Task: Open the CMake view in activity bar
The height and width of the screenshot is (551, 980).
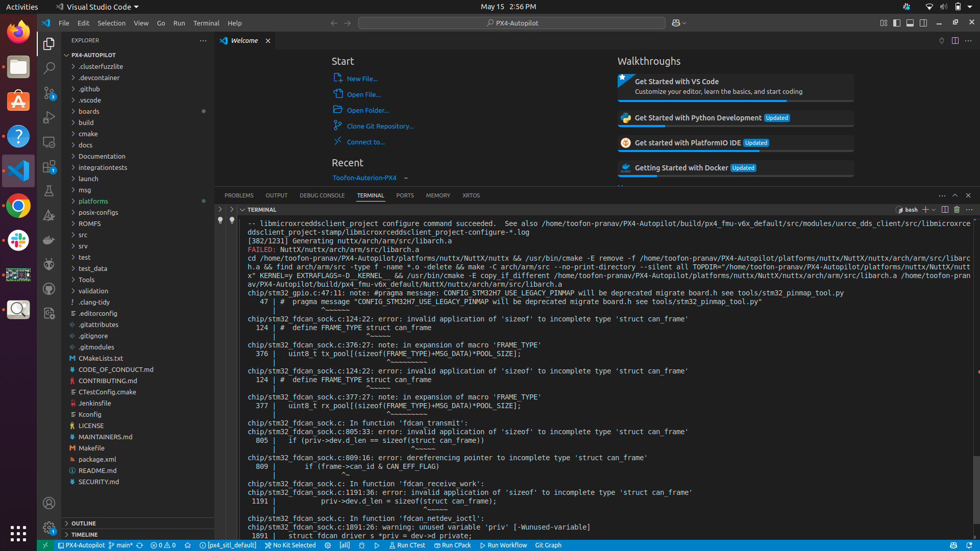Action: [x=49, y=215]
